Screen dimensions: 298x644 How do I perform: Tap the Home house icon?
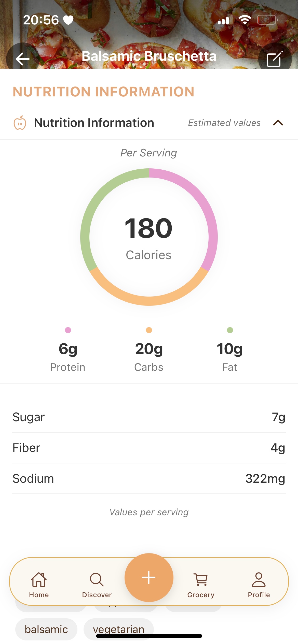click(x=39, y=579)
